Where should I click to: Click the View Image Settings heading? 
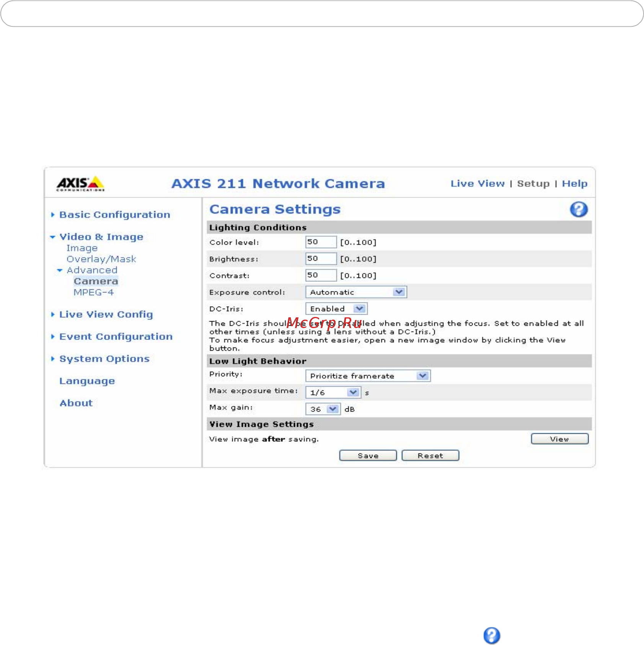(261, 424)
